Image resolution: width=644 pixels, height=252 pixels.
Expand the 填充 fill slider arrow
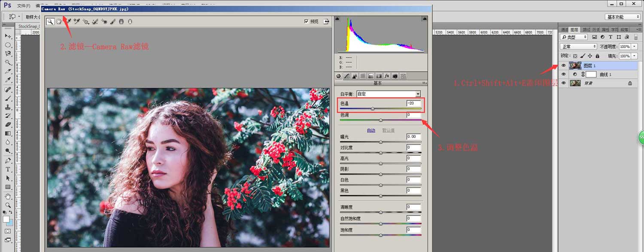635,56
